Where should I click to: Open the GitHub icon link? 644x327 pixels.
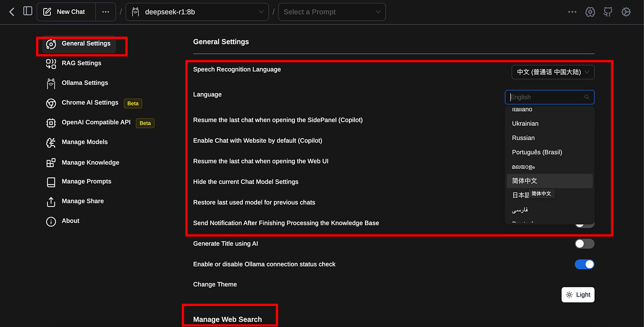pyautogui.click(x=608, y=12)
